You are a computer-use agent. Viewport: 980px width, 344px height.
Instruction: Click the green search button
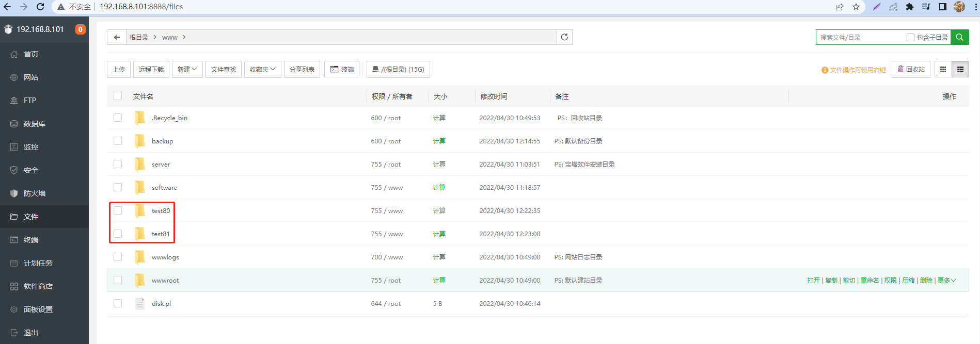click(960, 37)
